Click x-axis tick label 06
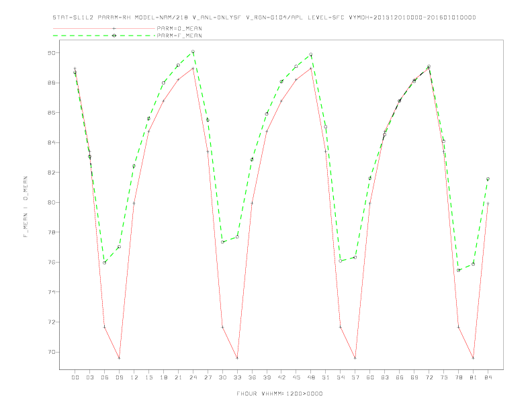The height and width of the screenshot is (411, 532). [105, 377]
